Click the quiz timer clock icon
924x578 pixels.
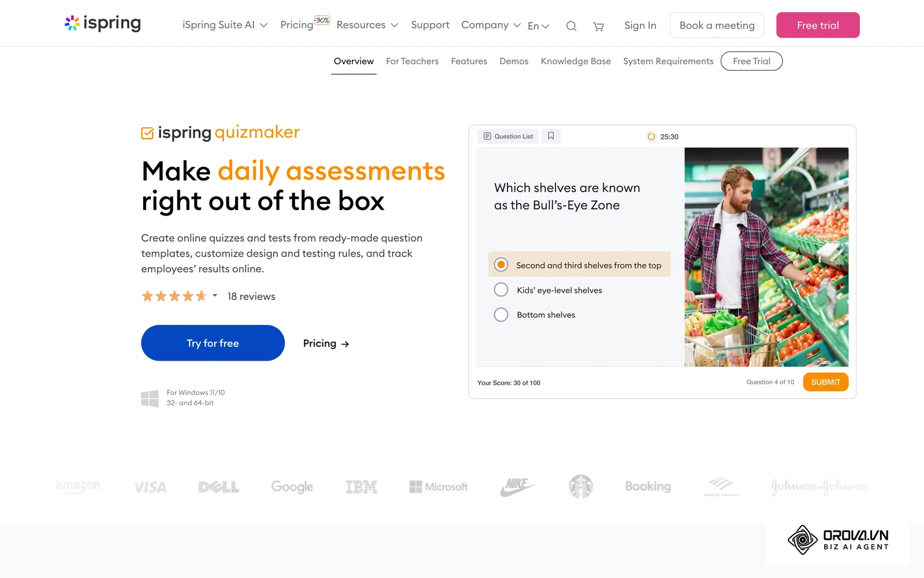[651, 137]
